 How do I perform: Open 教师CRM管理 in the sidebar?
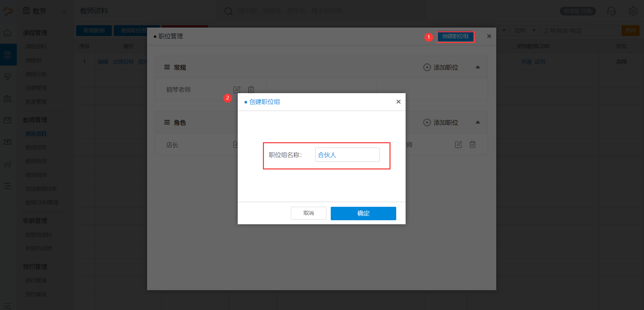click(x=42, y=203)
